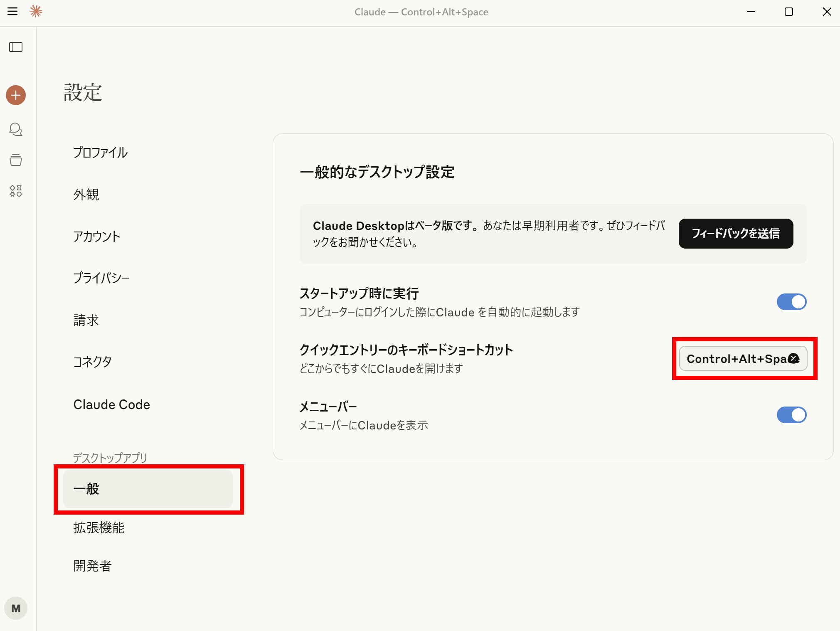Click the どこからでもすぐにClaudeを開けます description

tap(381, 368)
